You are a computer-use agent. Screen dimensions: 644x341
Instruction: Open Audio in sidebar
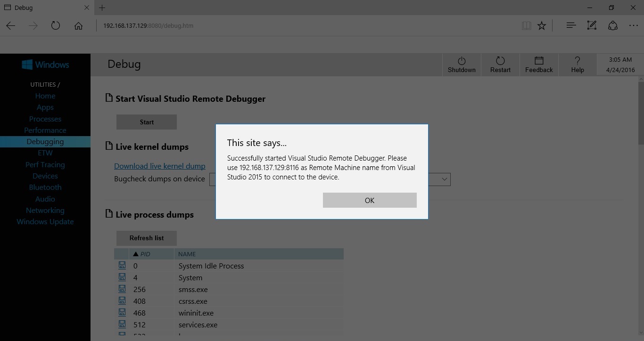click(45, 199)
